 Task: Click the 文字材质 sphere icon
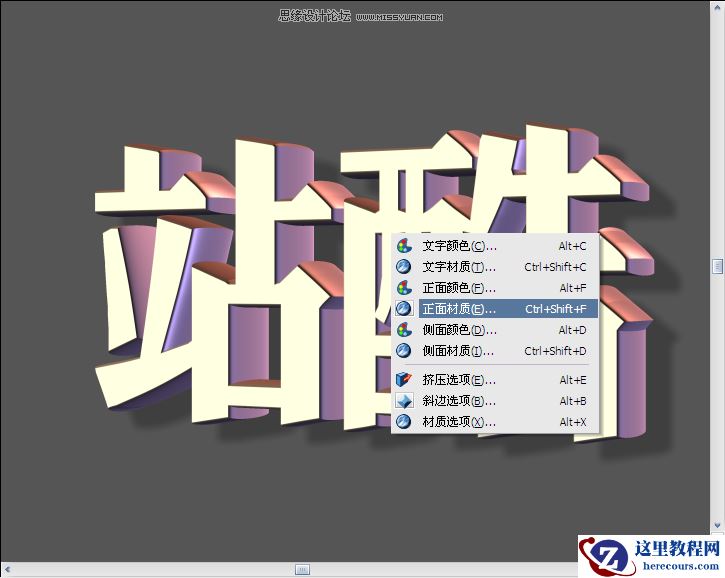click(x=404, y=267)
